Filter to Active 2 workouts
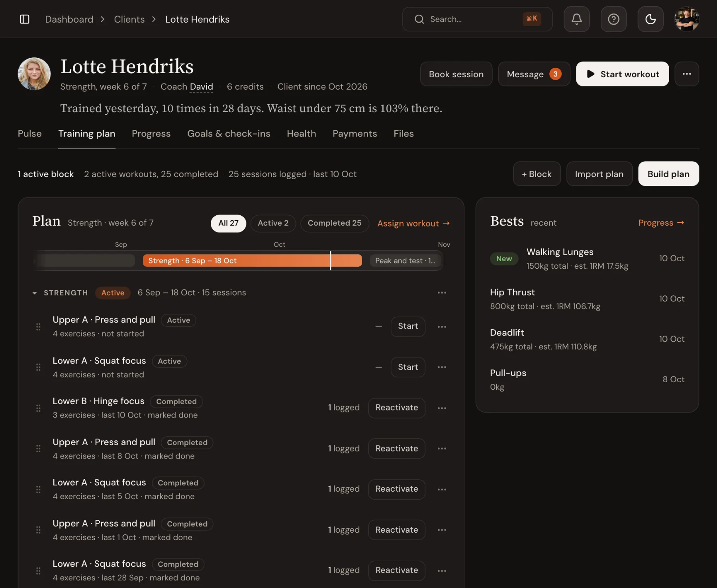717x588 pixels. [x=273, y=223]
